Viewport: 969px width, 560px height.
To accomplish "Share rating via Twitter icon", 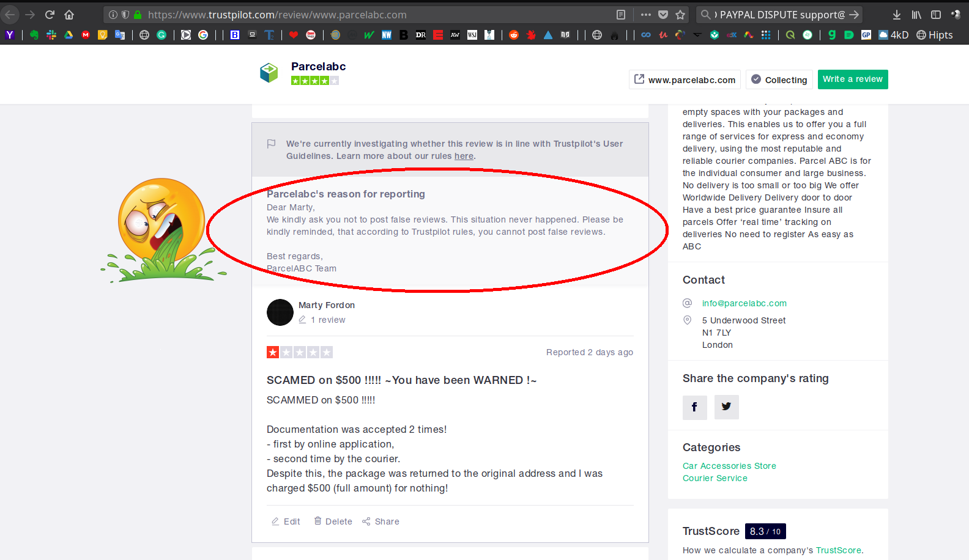I will (x=726, y=407).
